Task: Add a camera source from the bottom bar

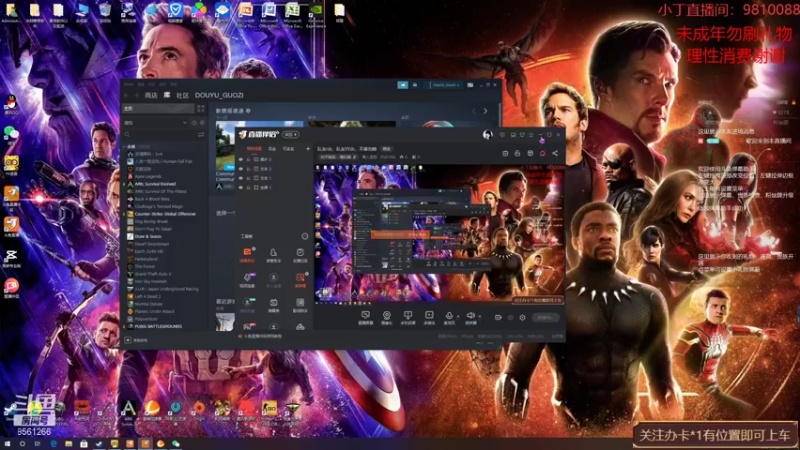Action: tap(387, 317)
